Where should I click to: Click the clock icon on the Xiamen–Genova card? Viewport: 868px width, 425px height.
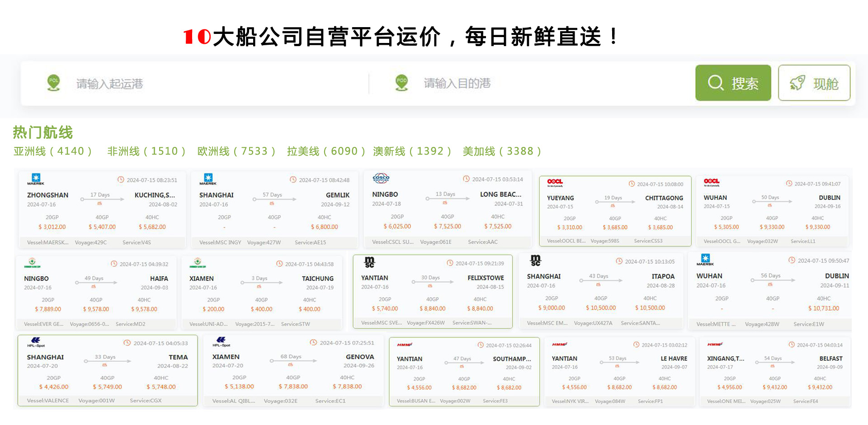point(313,343)
